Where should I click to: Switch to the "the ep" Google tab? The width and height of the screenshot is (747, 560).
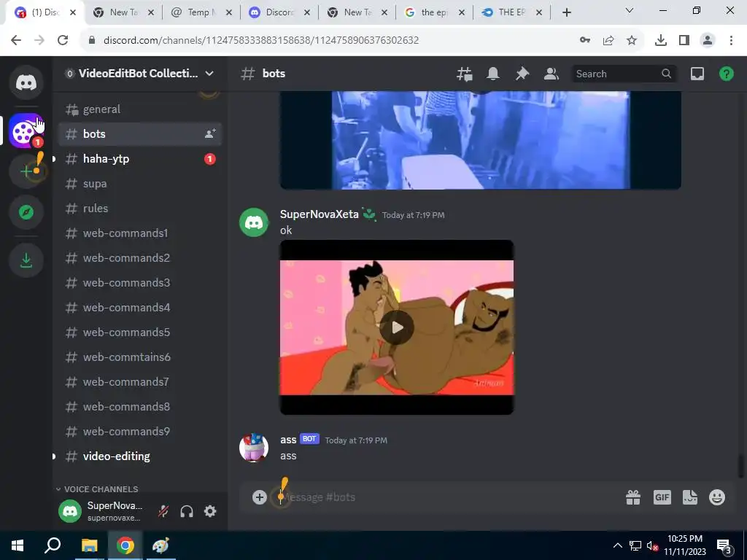(x=433, y=12)
